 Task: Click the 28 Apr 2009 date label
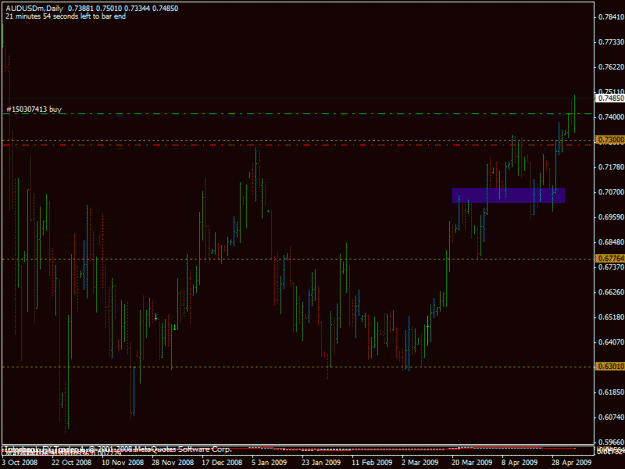click(572, 462)
